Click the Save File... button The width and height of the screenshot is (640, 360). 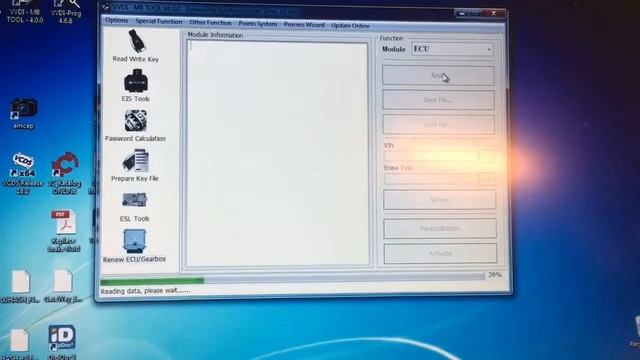click(x=438, y=100)
